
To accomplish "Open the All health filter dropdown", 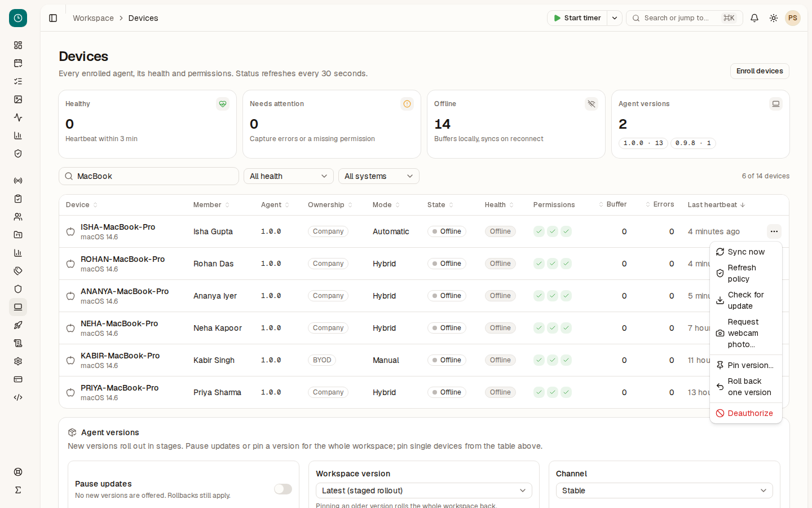I will [x=289, y=176].
